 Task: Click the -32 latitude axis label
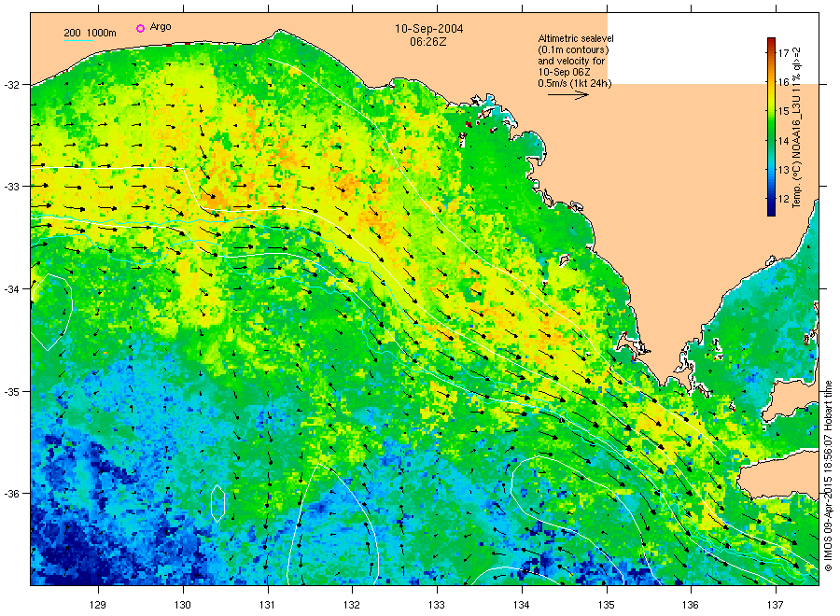14,85
